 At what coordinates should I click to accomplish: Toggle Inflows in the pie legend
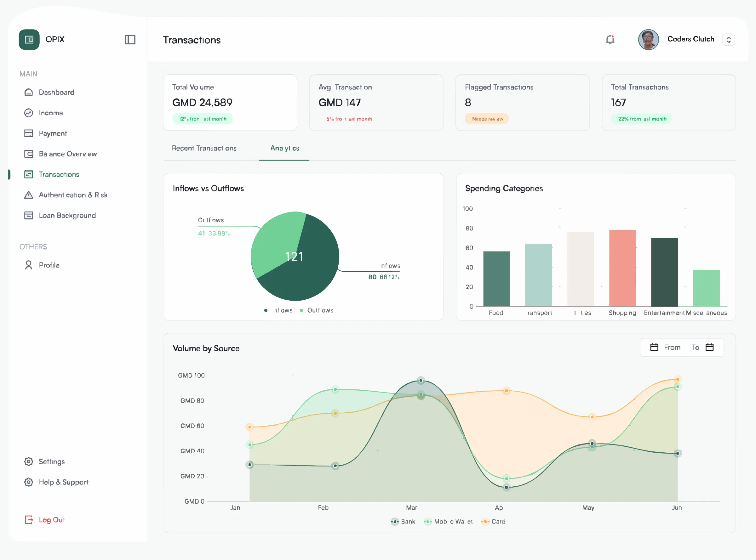pyautogui.click(x=278, y=310)
